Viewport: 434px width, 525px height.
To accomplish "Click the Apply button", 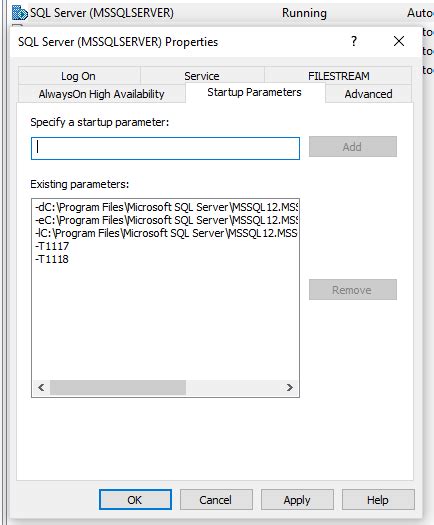I will click(x=297, y=500).
